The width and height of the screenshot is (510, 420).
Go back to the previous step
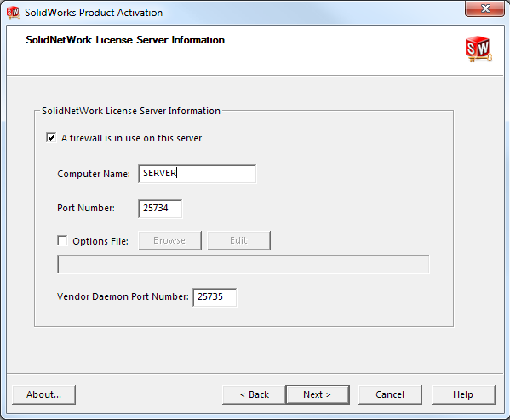(x=254, y=394)
